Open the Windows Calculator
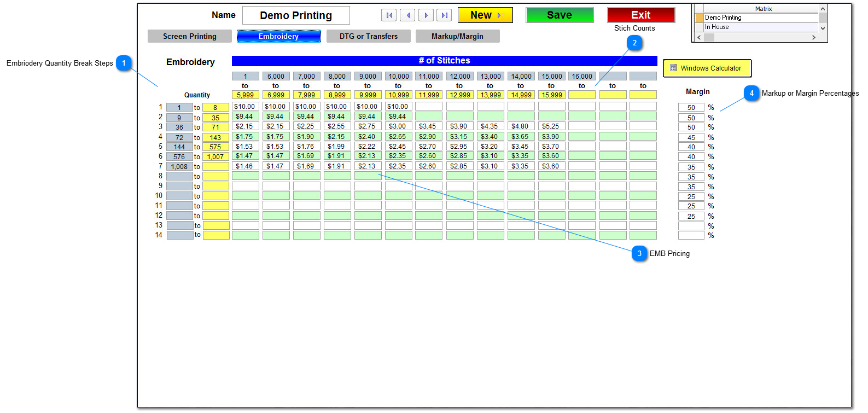The image size is (868, 413). [707, 68]
